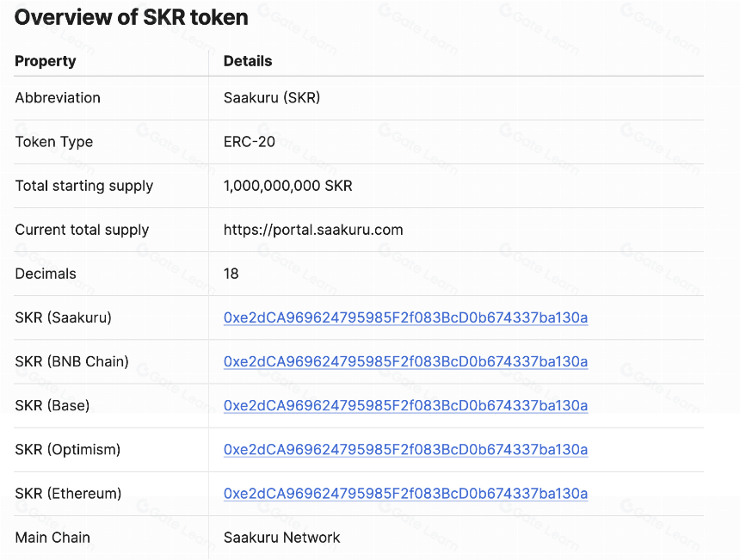This screenshot has width=740, height=560.
Task: Click the 'SKR (Saakuru)' row label
Action: click(x=63, y=317)
